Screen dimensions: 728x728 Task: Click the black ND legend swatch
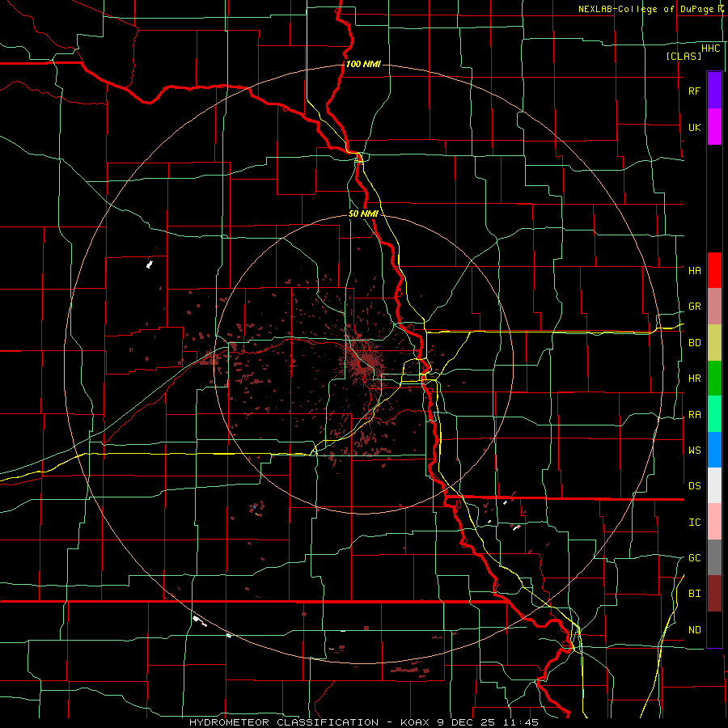(714, 629)
